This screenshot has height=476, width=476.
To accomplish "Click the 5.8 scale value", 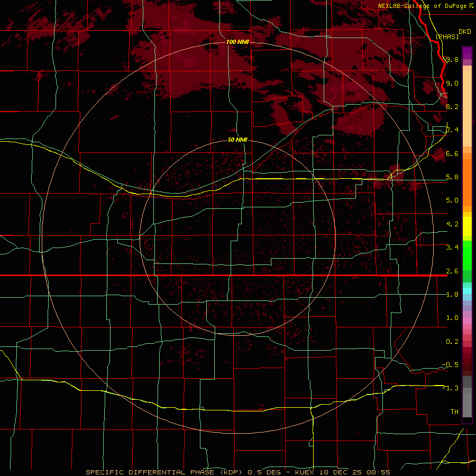I will click(452, 177).
